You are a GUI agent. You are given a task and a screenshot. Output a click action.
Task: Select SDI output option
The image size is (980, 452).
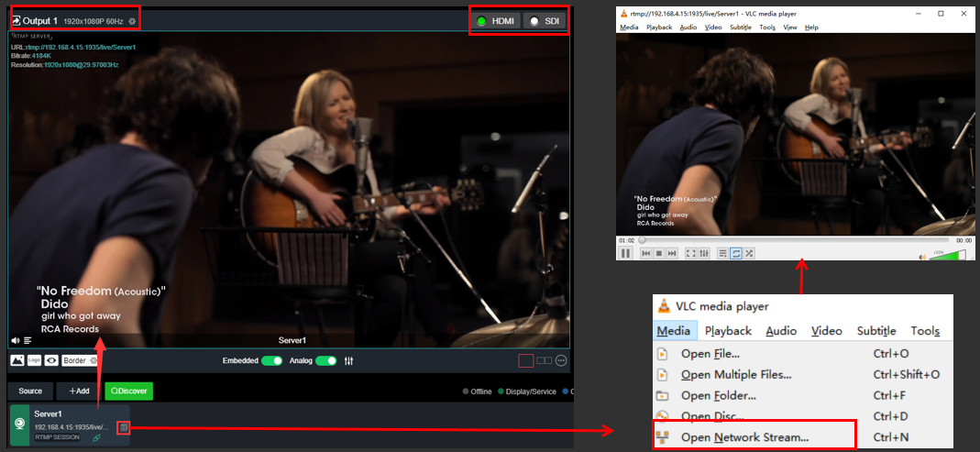pos(545,21)
